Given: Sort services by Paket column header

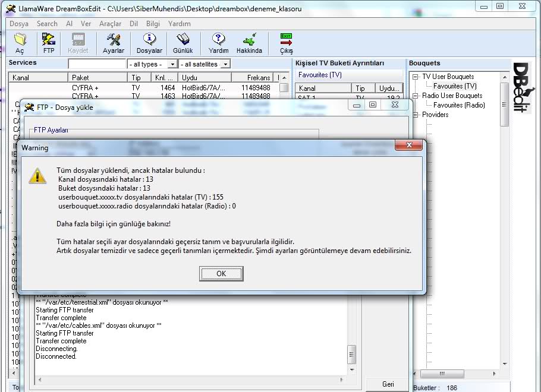Looking at the screenshot, I should pyautogui.click(x=97, y=78).
